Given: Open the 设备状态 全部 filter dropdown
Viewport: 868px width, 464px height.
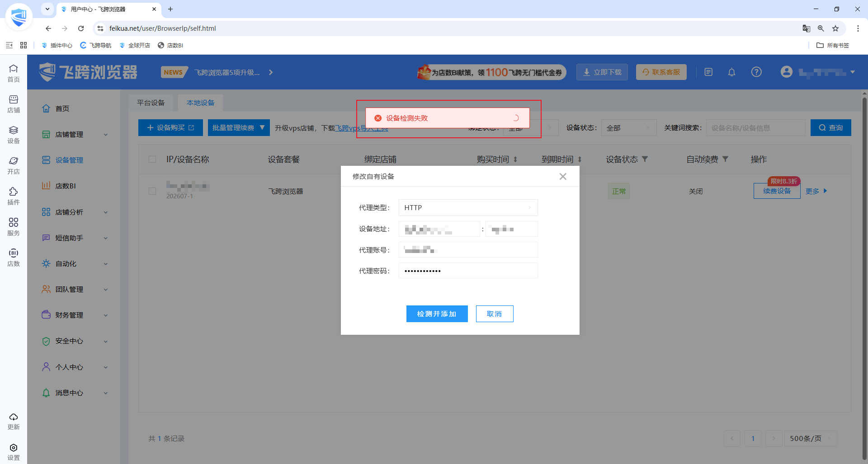Looking at the screenshot, I should [x=628, y=128].
